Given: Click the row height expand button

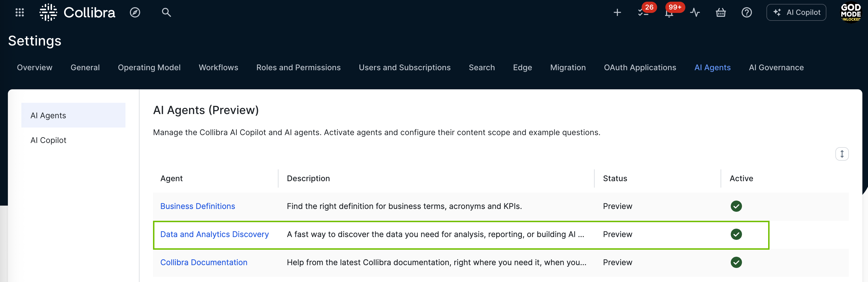Looking at the screenshot, I should pyautogui.click(x=841, y=154).
